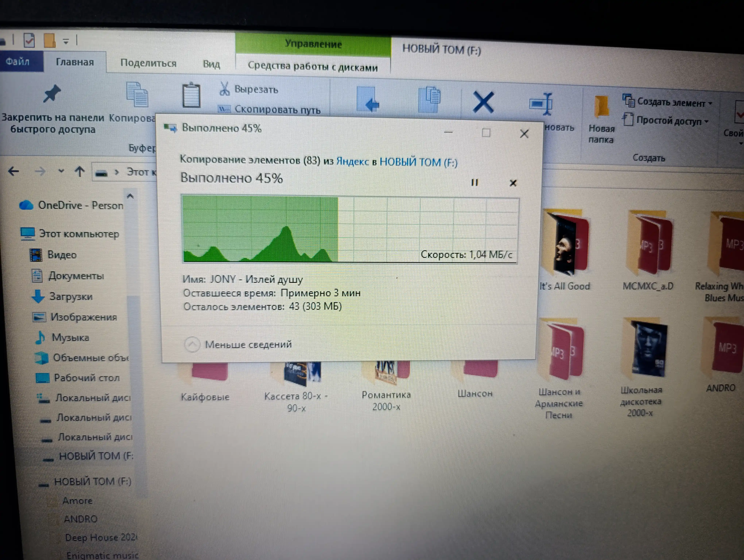This screenshot has width=744, height=560.
Task: Click the blue X Delete icon
Action: tap(483, 102)
